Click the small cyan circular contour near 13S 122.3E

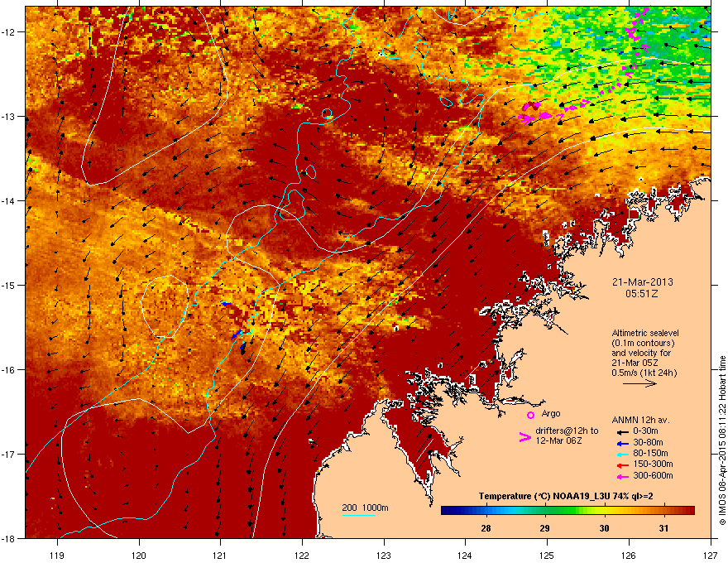[x=327, y=113]
